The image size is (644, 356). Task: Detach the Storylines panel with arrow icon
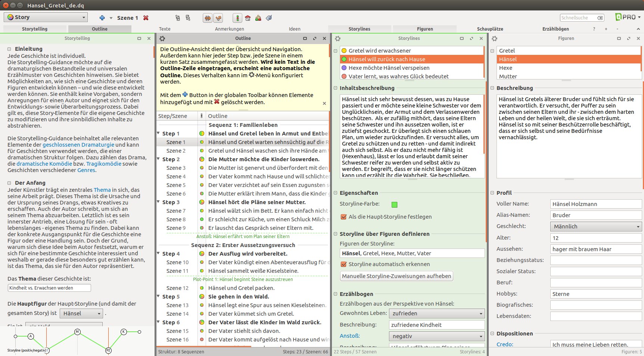pos(472,38)
